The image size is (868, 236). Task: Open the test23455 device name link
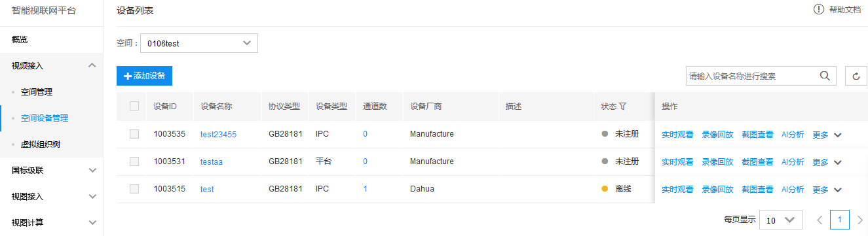tap(218, 135)
